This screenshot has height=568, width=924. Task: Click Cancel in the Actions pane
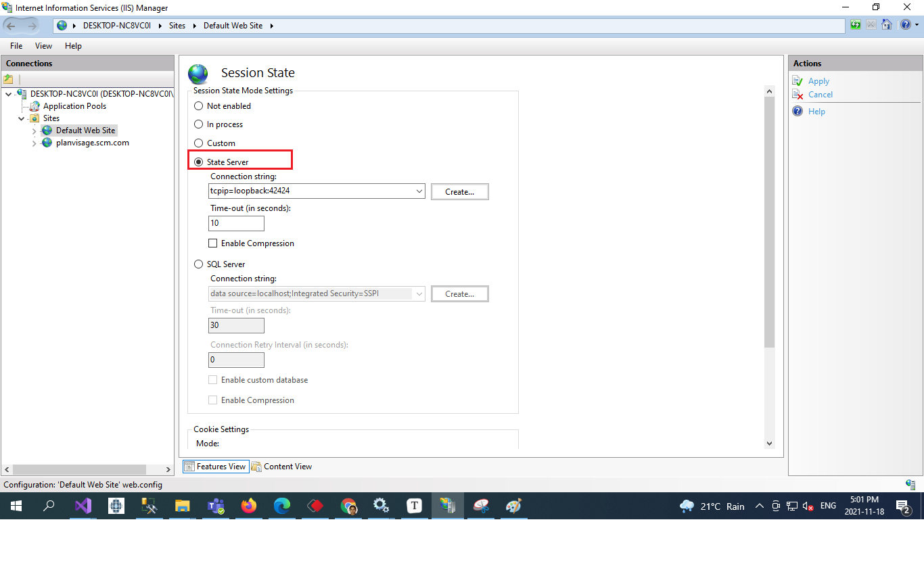tap(821, 95)
